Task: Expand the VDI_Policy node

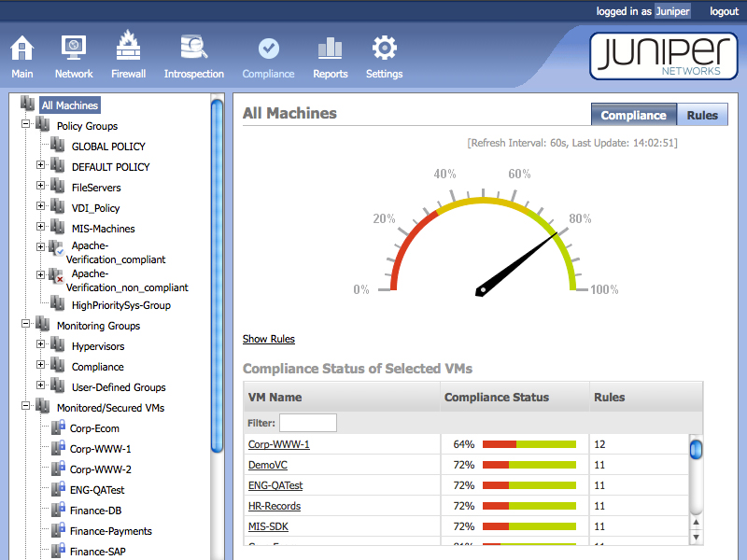Action: pyautogui.click(x=40, y=205)
